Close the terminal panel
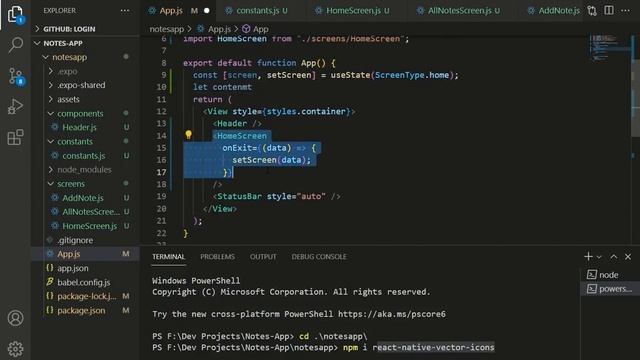The image size is (640, 360). [628, 256]
